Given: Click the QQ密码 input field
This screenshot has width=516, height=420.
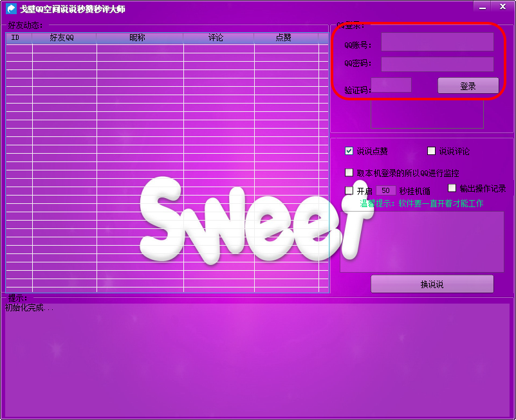Looking at the screenshot, I should click(437, 64).
